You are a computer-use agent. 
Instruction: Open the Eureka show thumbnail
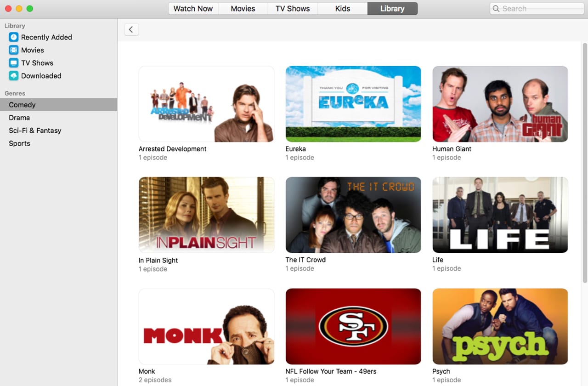coord(353,104)
